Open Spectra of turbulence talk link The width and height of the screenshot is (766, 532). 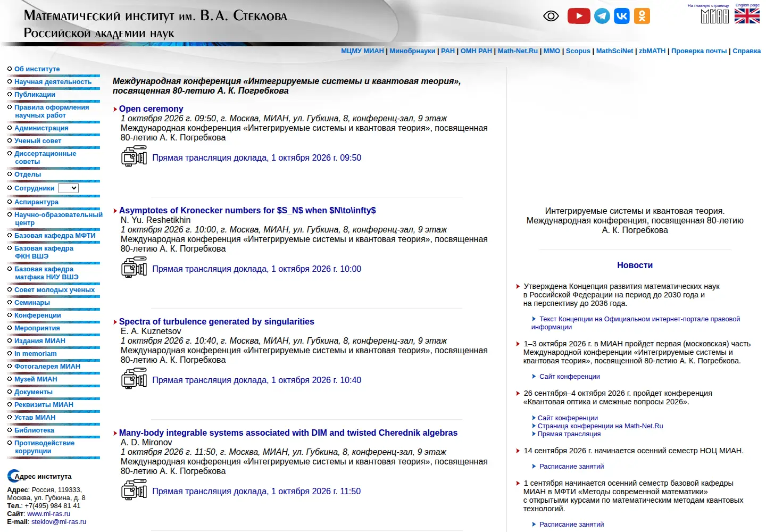[x=217, y=321]
